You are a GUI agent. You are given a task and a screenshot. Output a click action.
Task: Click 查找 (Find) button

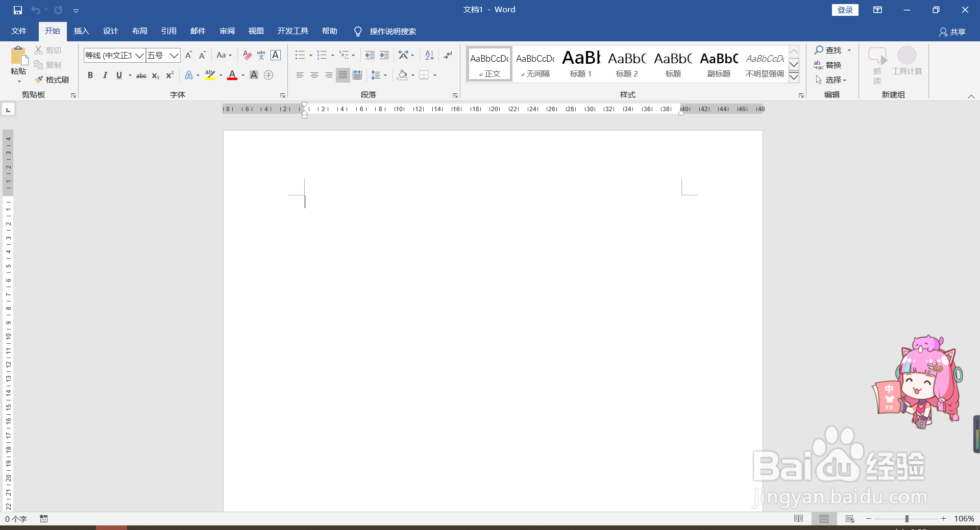coord(828,50)
